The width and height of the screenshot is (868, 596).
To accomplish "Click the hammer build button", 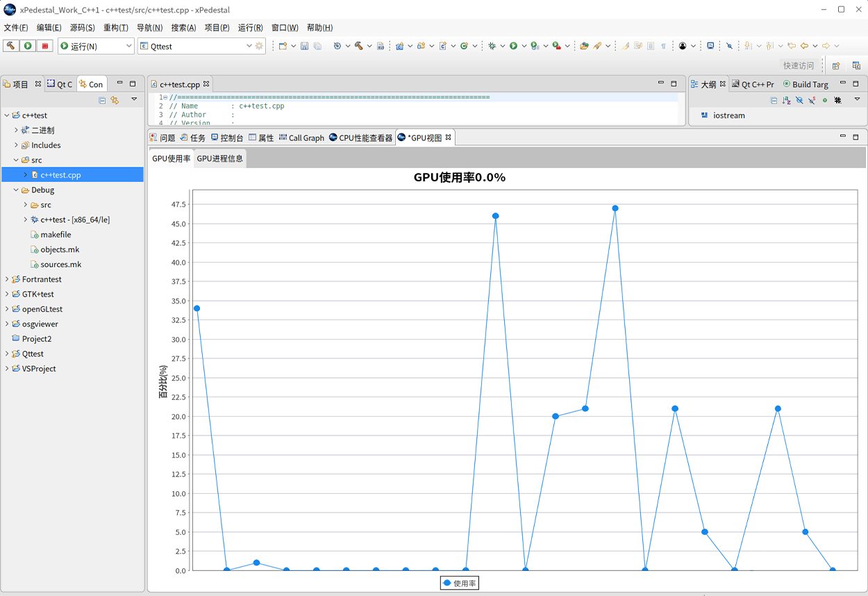I will tap(10, 46).
